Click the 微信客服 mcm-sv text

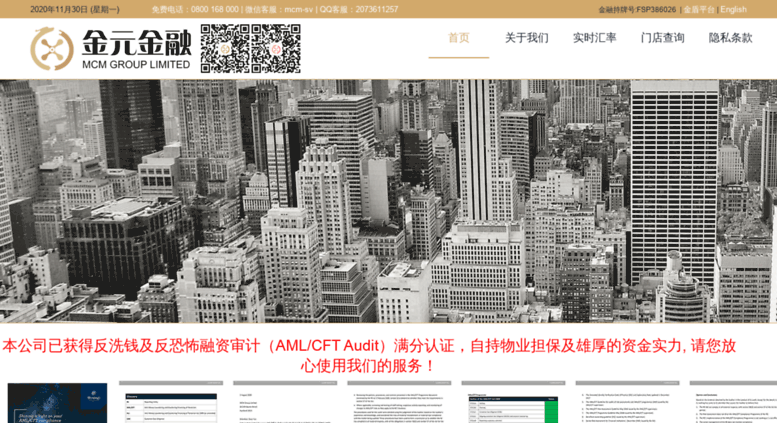[279, 9]
